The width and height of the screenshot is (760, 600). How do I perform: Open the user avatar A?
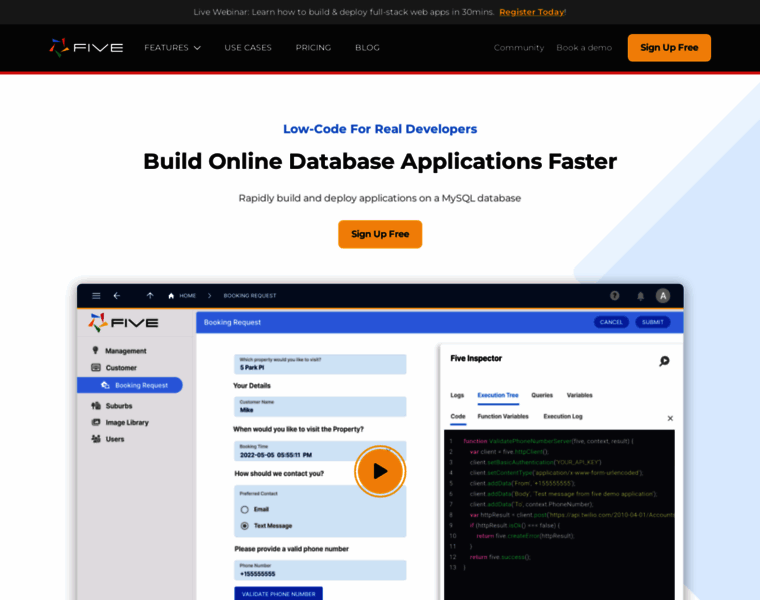[x=663, y=296]
